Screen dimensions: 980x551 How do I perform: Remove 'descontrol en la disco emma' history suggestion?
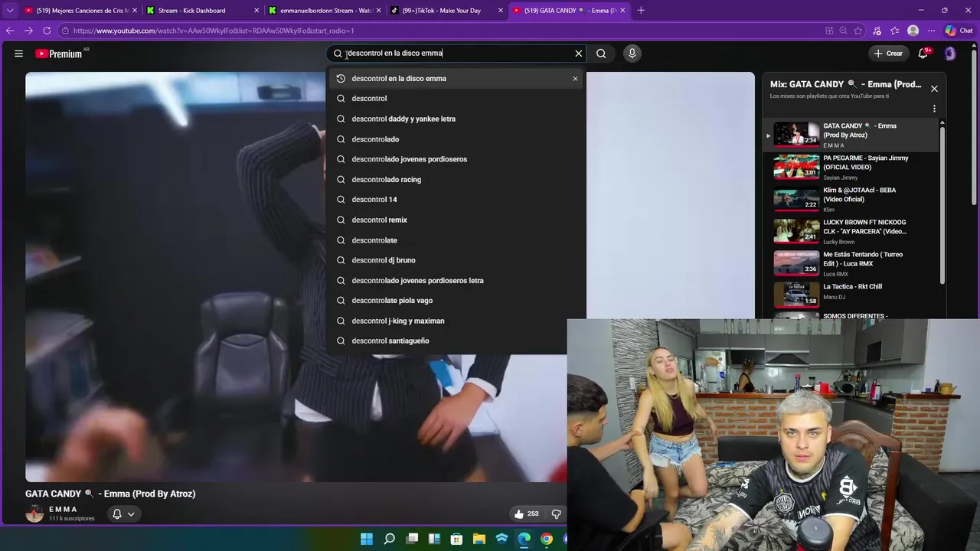click(x=575, y=79)
